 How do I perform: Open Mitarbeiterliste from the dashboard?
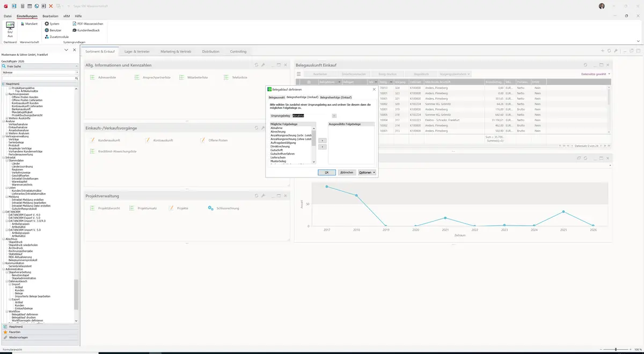pyautogui.click(x=194, y=78)
